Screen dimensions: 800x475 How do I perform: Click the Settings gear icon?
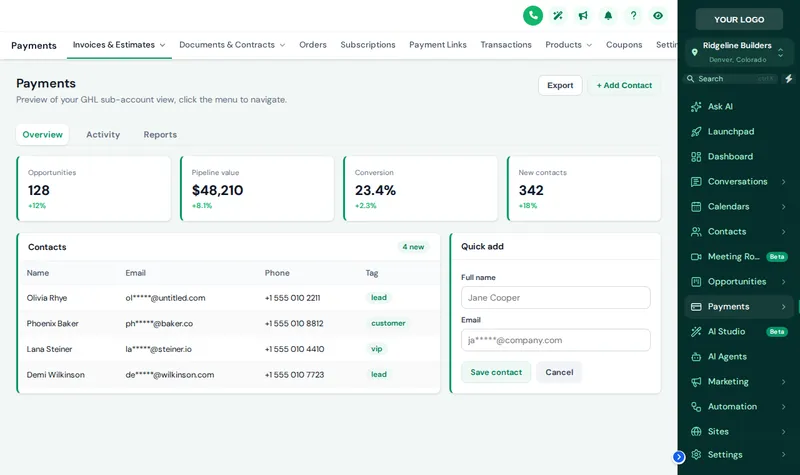[696, 455]
